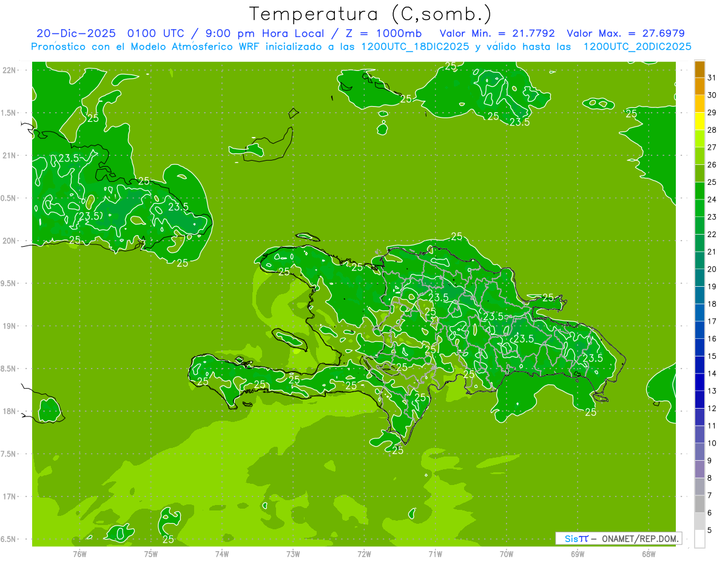The width and height of the screenshot is (728, 562).
Task: Click the 21N latitude axis label
Action: pos(10,155)
